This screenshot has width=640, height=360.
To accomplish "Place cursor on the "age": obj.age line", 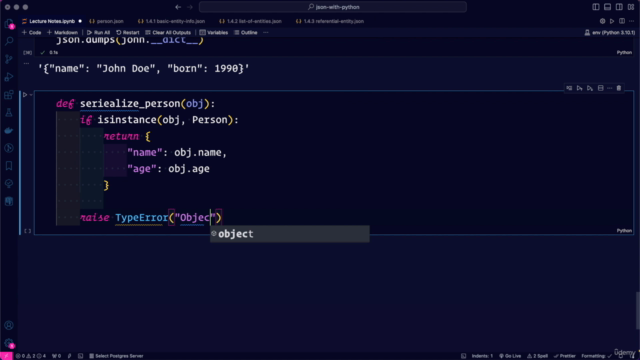I will [x=168, y=169].
